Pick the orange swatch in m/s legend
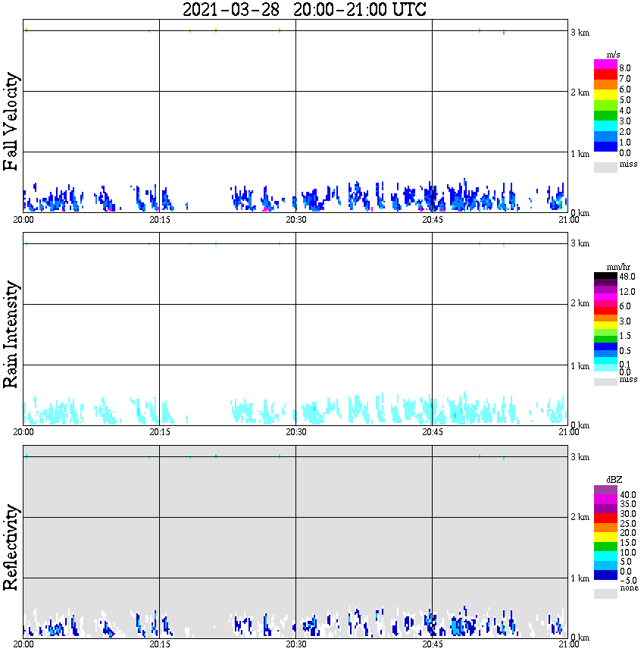 point(605,85)
